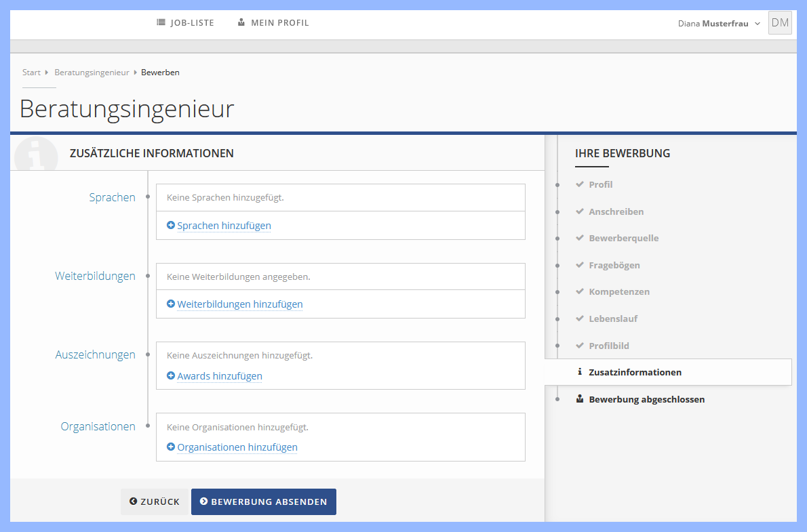Image resolution: width=807 pixels, height=532 pixels.
Task: Click the Weiterbildungen hinzufügen link
Action: click(239, 304)
